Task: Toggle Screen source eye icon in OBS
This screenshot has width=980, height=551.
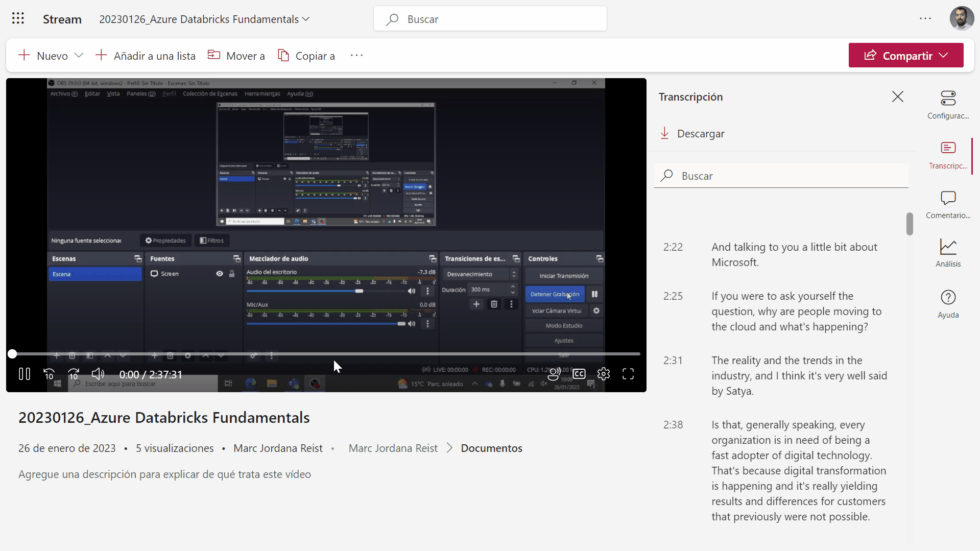Action: point(220,274)
